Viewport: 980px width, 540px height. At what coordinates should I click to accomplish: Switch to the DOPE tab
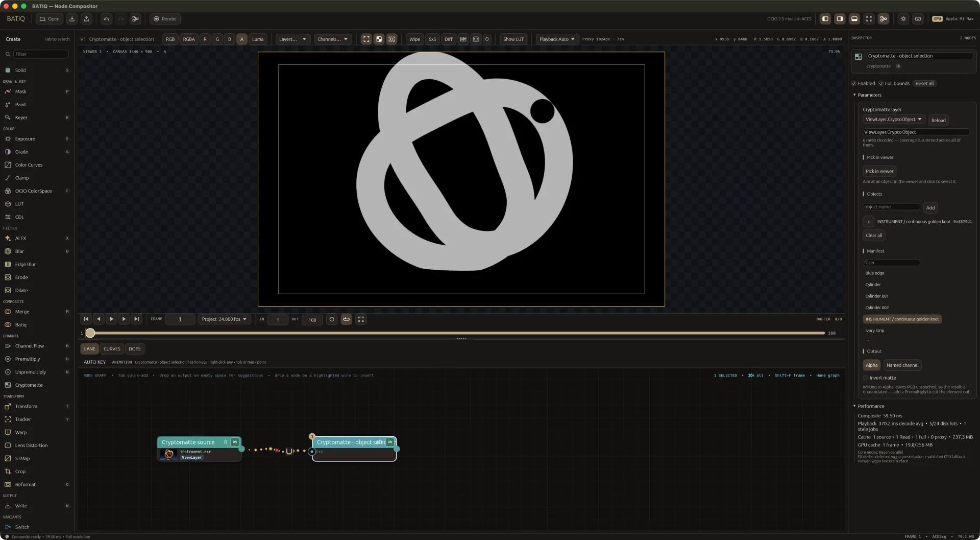(x=135, y=349)
